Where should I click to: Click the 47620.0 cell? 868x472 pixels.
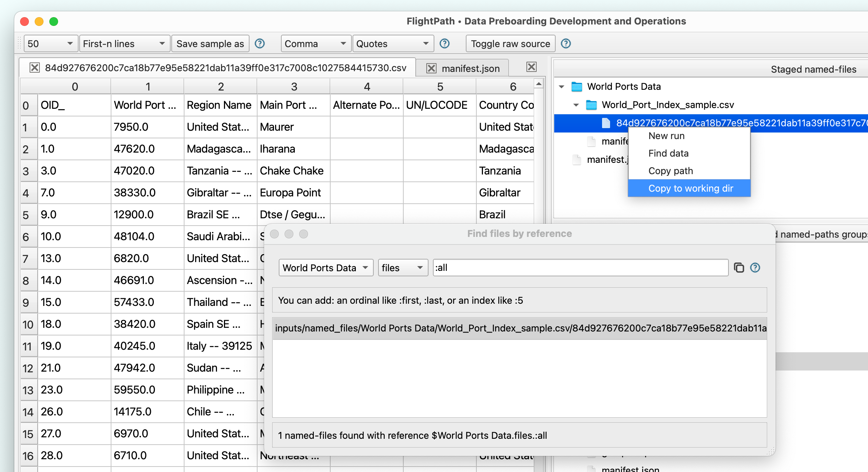click(148, 149)
